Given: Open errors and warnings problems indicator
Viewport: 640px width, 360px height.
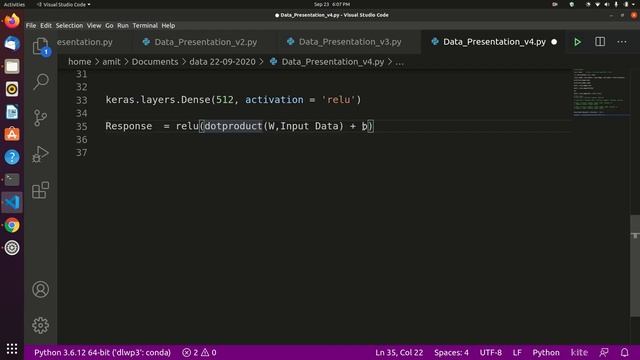Looking at the screenshot, I should tap(199, 352).
